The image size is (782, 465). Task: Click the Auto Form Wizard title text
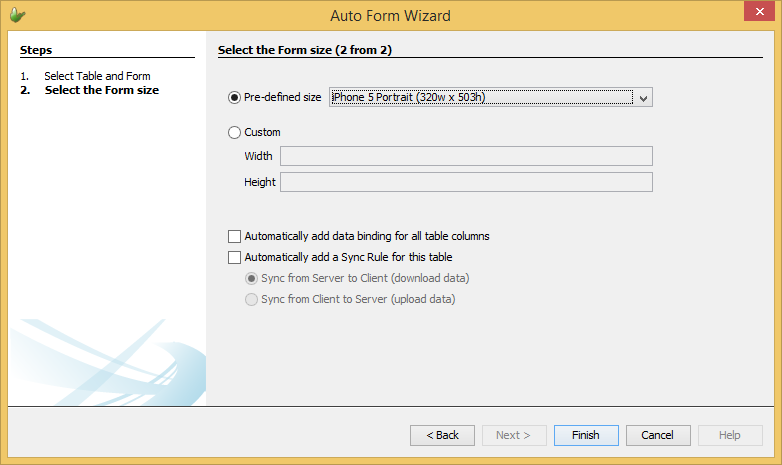(390, 16)
